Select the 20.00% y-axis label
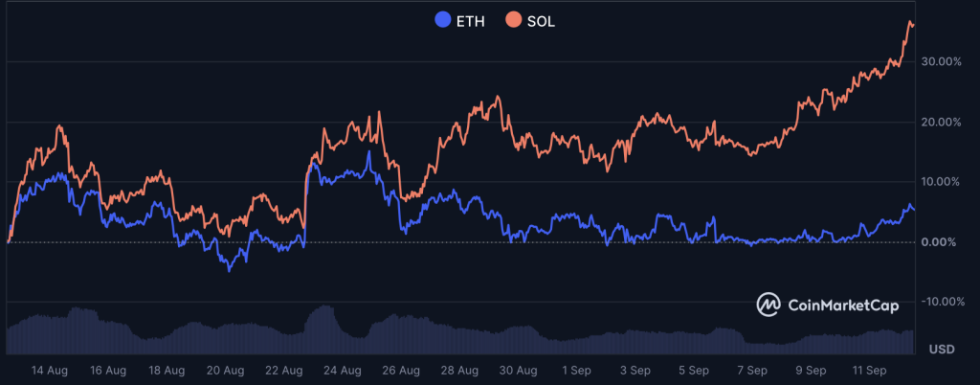Screen dimensions: 980x385 [x=941, y=122]
